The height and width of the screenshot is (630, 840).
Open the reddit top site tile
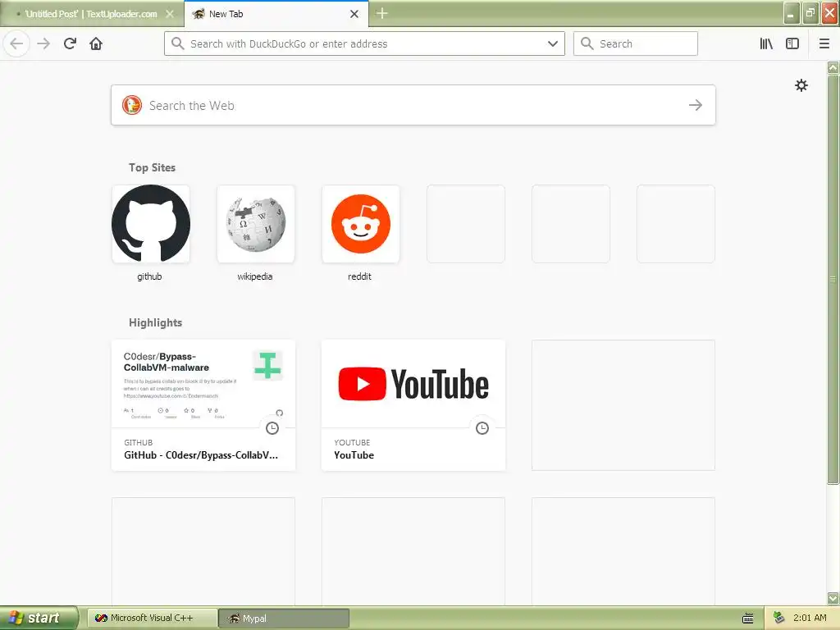click(x=361, y=224)
